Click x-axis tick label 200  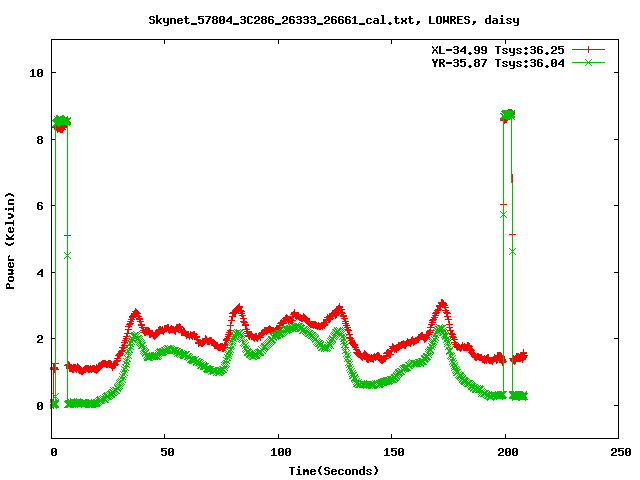[x=508, y=452]
